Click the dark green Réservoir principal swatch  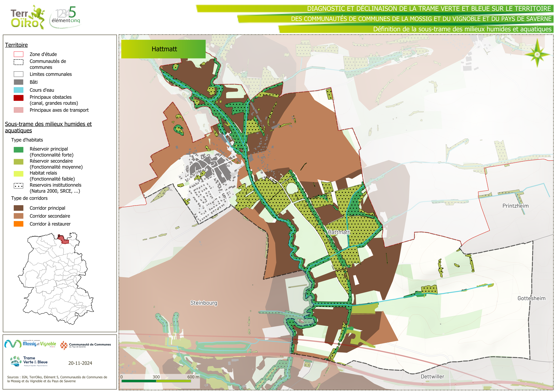[19, 150]
